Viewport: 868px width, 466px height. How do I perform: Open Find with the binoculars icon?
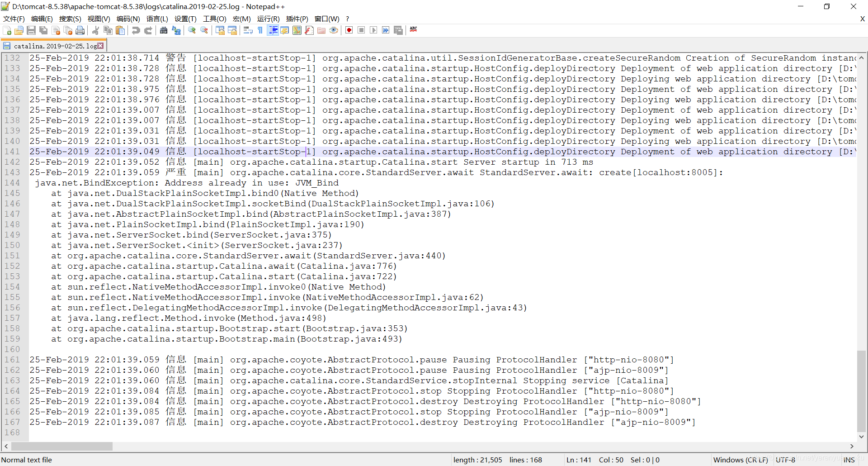164,30
